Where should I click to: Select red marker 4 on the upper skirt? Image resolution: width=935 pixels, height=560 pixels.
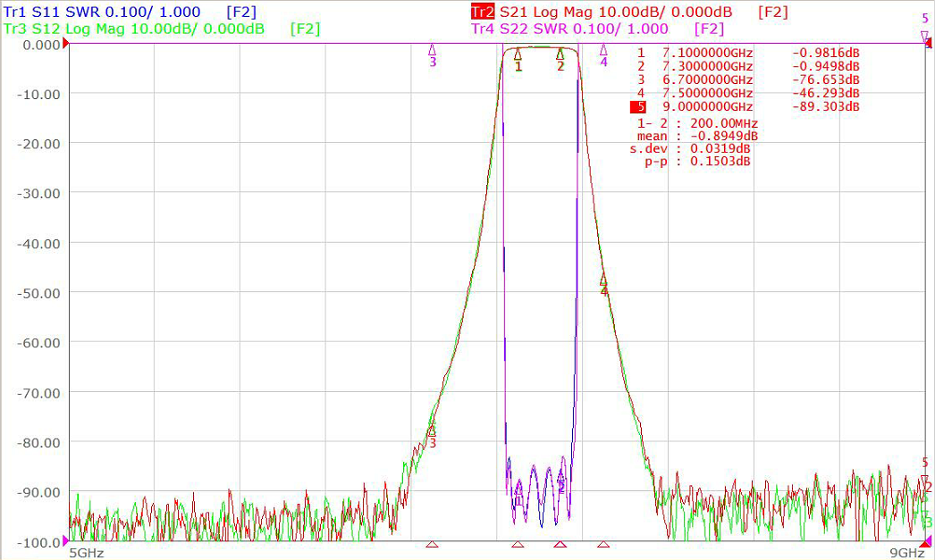[x=603, y=280]
